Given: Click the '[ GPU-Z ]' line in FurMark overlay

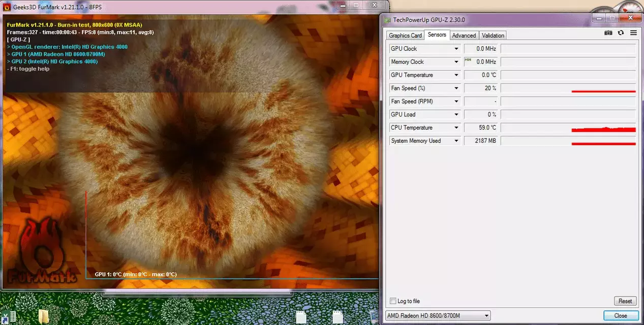Looking at the screenshot, I should (x=19, y=40).
